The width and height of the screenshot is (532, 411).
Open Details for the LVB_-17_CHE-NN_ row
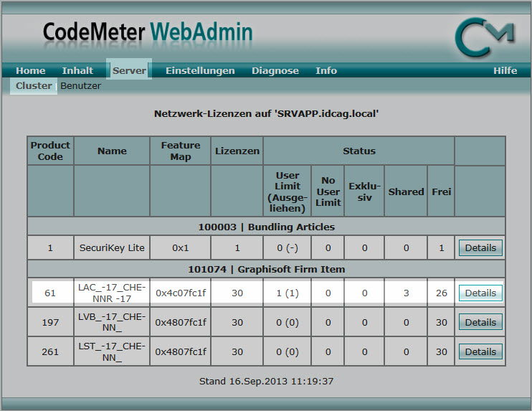pos(480,322)
